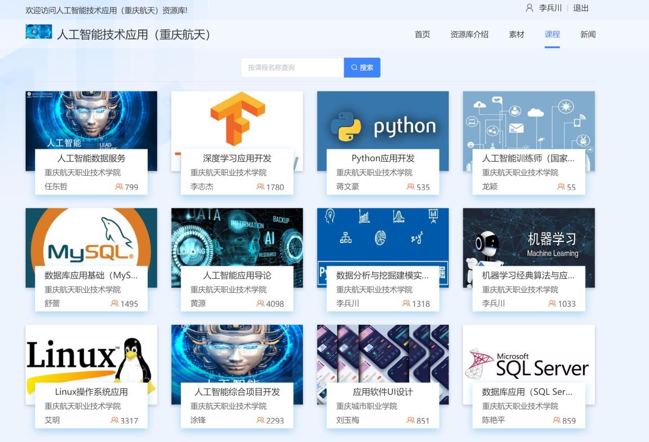Click the enrollment icon beside 1495
This screenshot has width=649, height=442.
(x=115, y=303)
